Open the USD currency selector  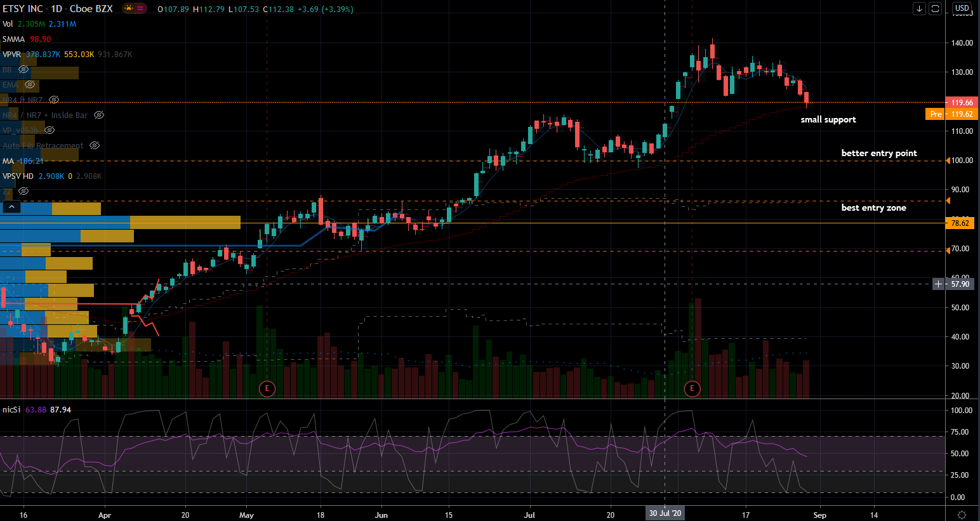click(x=962, y=8)
